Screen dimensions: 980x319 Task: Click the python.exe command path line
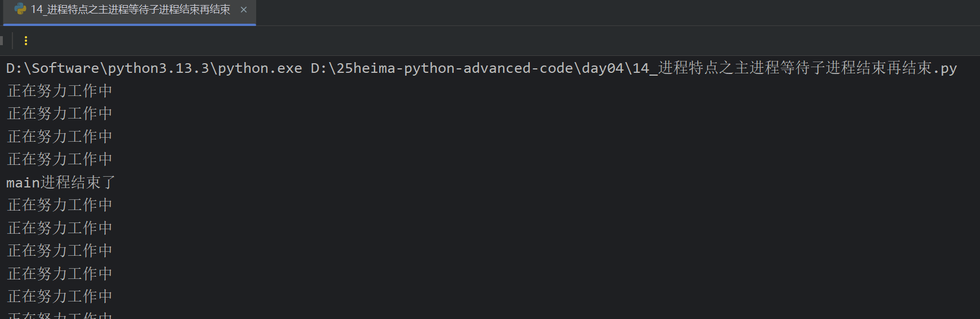pos(481,68)
